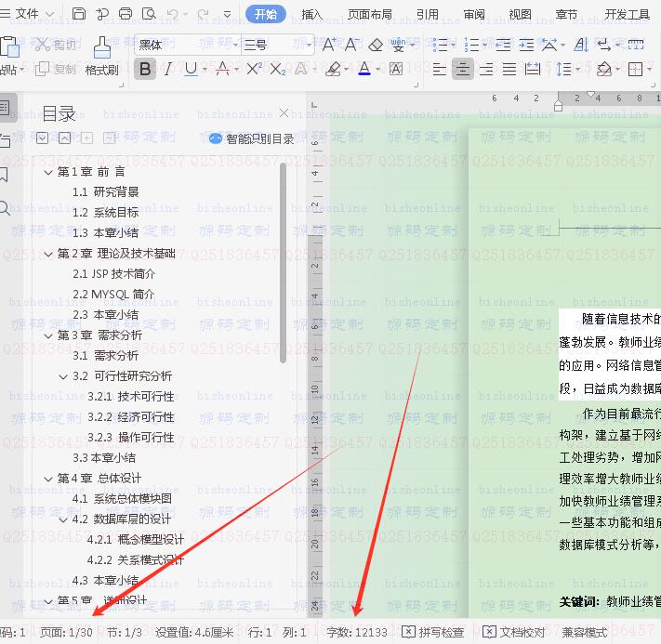Collapse the 第3章 需求分析 node
The image size is (661, 644).
click(x=48, y=335)
